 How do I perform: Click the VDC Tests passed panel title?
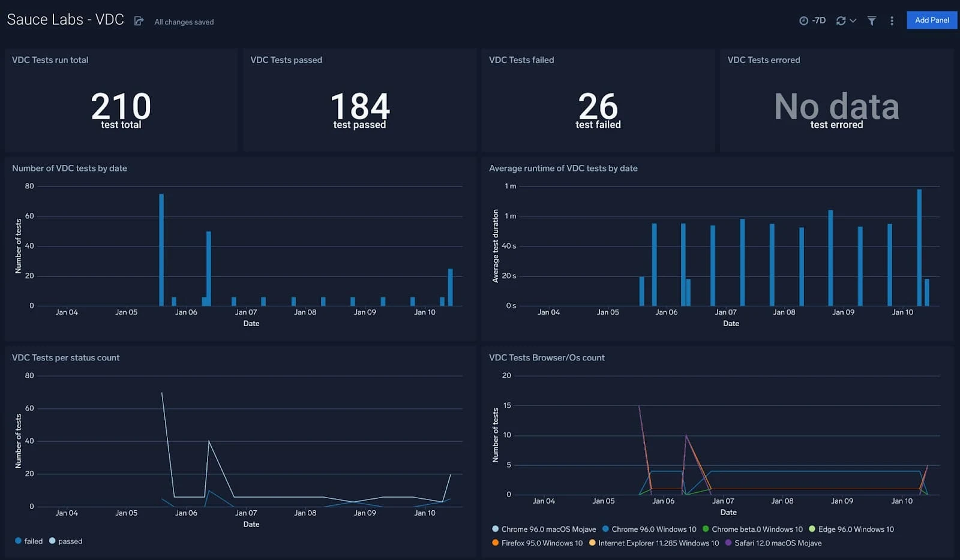[x=286, y=59]
